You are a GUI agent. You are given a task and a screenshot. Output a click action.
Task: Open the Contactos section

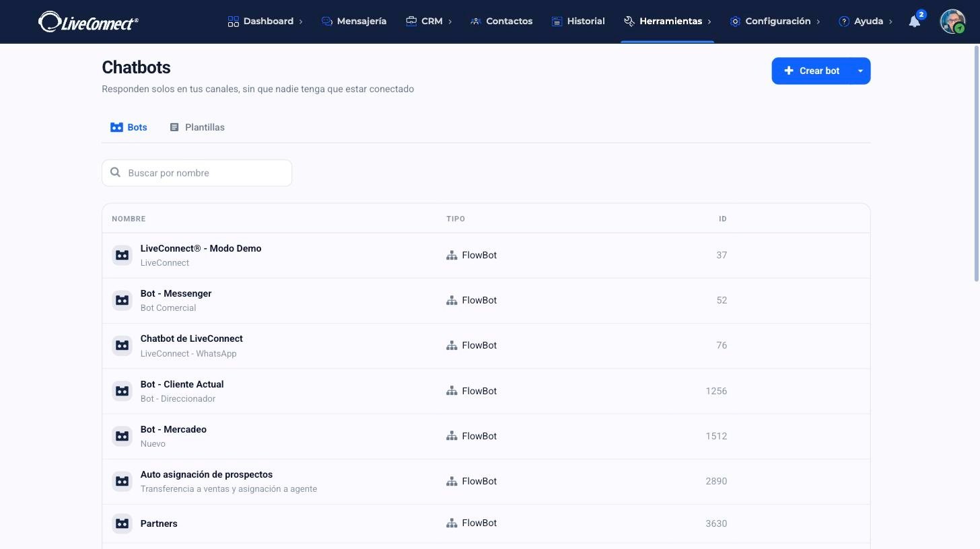point(501,22)
